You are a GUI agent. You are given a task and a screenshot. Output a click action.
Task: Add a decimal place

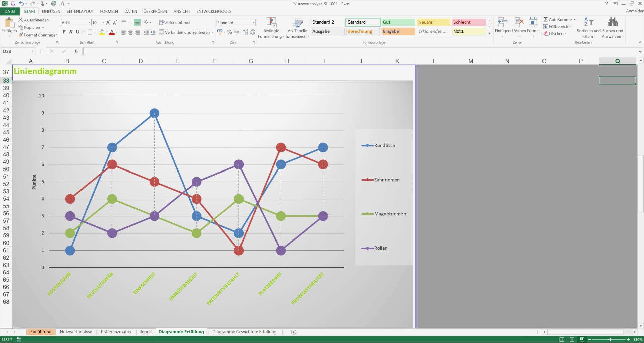pos(246,32)
